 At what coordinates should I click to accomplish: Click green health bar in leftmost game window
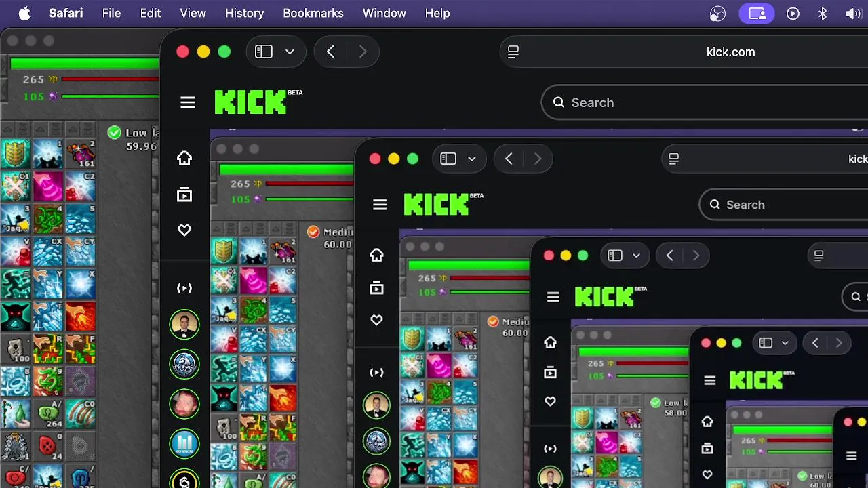tap(85, 64)
